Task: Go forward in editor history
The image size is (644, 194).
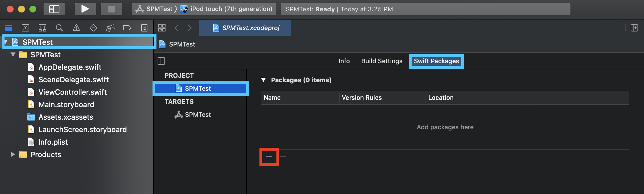Action: pyautogui.click(x=190, y=28)
